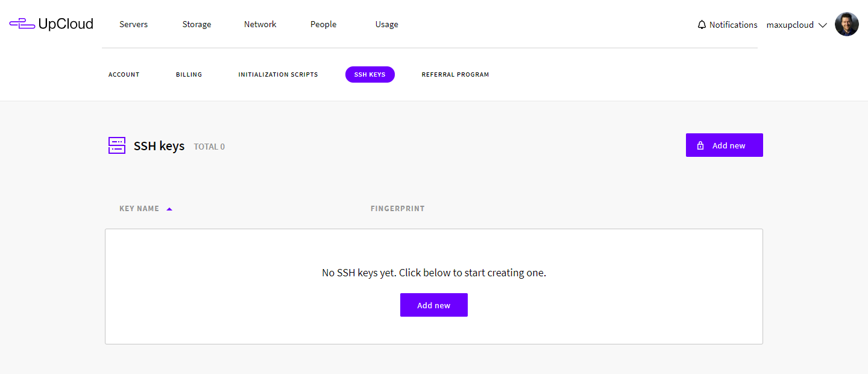Open the Servers menu
The image size is (868, 374).
click(x=133, y=24)
